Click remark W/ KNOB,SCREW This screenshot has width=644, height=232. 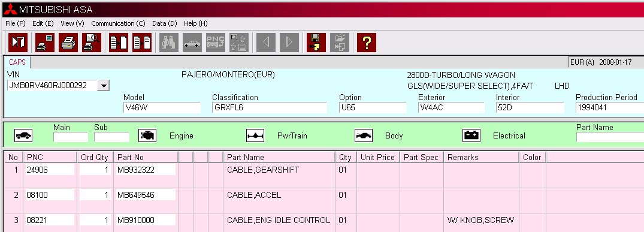[x=480, y=221]
